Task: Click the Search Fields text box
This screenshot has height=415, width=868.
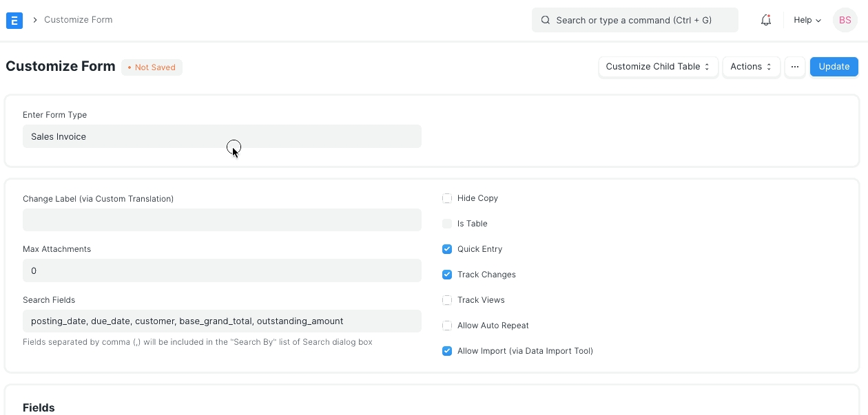Action: click(x=221, y=321)
